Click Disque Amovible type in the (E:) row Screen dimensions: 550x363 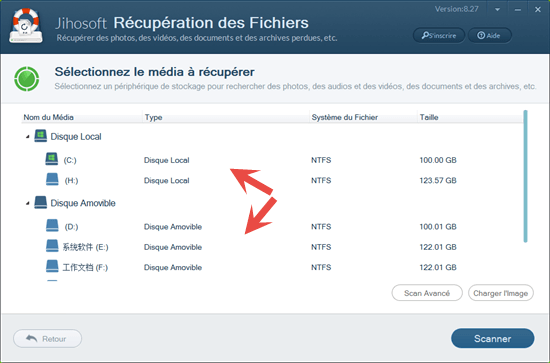tap(173, 247)
